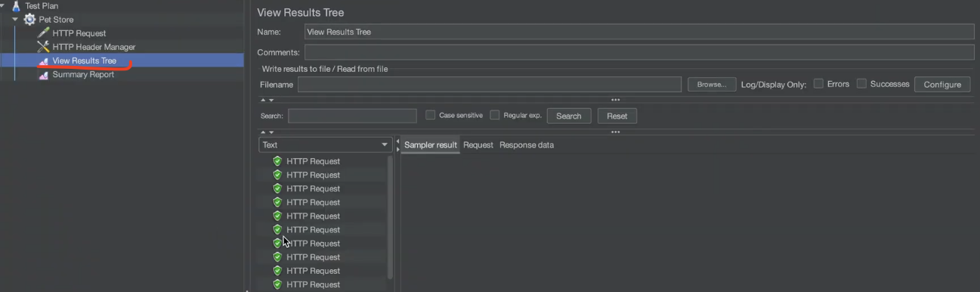Click the Browse... button
Image resolution: width=980 pixels, height=292 pixels.
pos(712,85)
